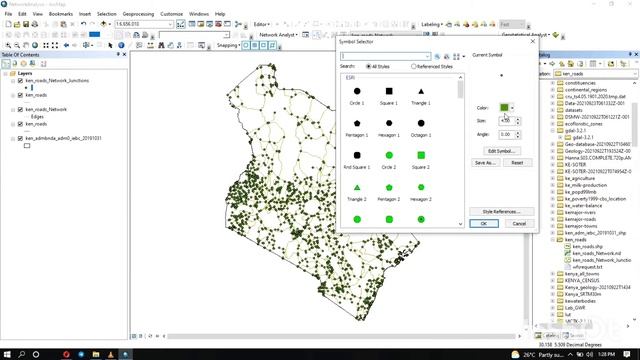Open the color picker dropdown arrow
640x360 pixels.
coord(512,108)
